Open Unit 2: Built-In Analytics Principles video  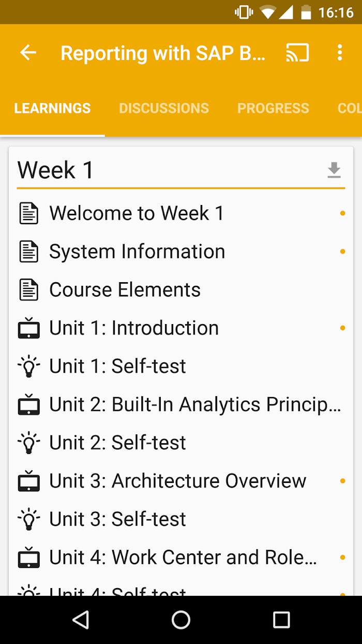tap(181, 405)
